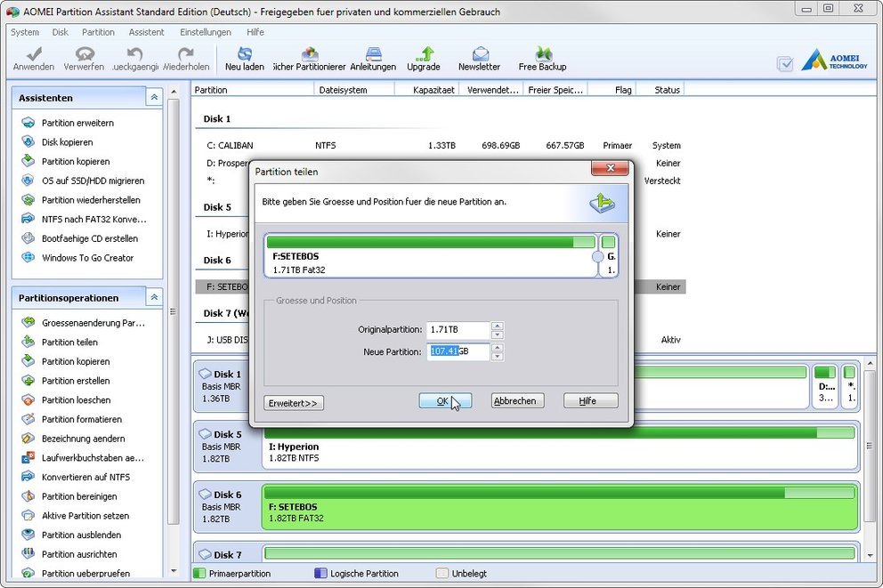Click the undo (Rueckgaengig) toolbar icon
The height and width of the screenshot is (588, 883).
(134, 59)
